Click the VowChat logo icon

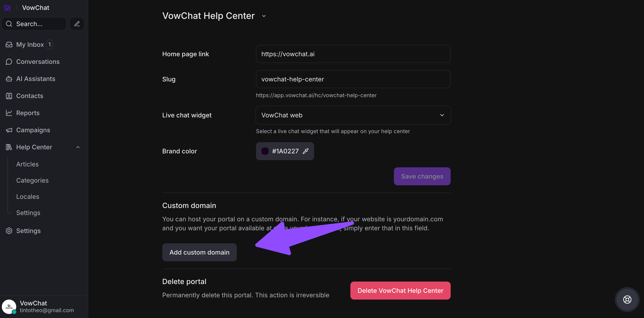tap(7, 8)
